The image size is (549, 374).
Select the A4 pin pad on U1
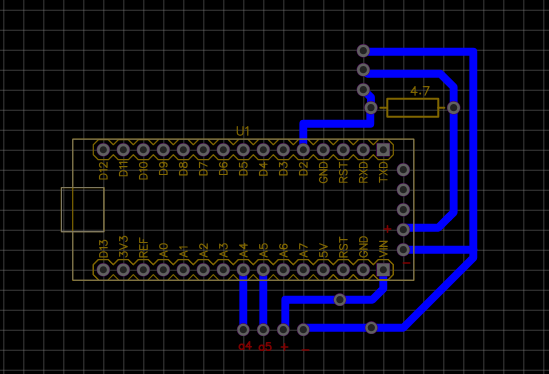pyautogui.click(x=243, y=270)
